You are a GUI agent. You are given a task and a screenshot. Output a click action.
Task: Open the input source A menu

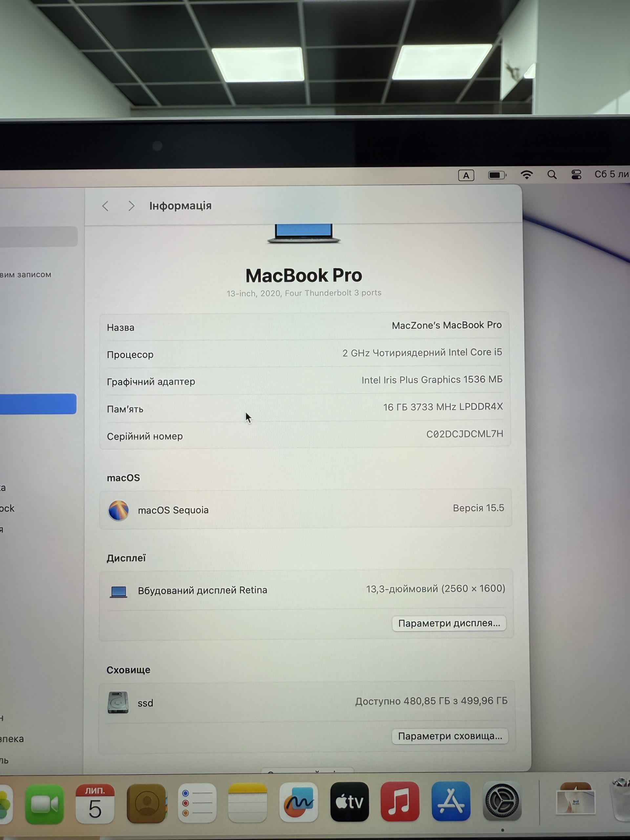point(466,176)
